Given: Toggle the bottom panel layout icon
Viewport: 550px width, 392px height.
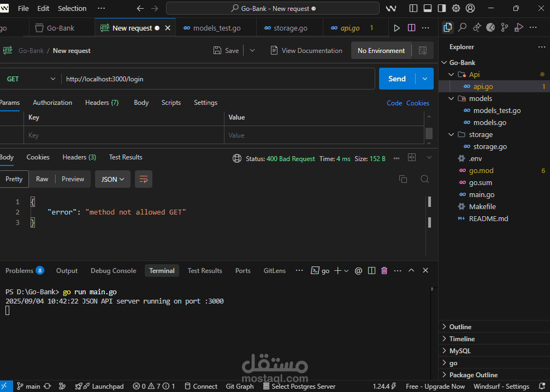Looking at the screenshot, I should [428, 8].
